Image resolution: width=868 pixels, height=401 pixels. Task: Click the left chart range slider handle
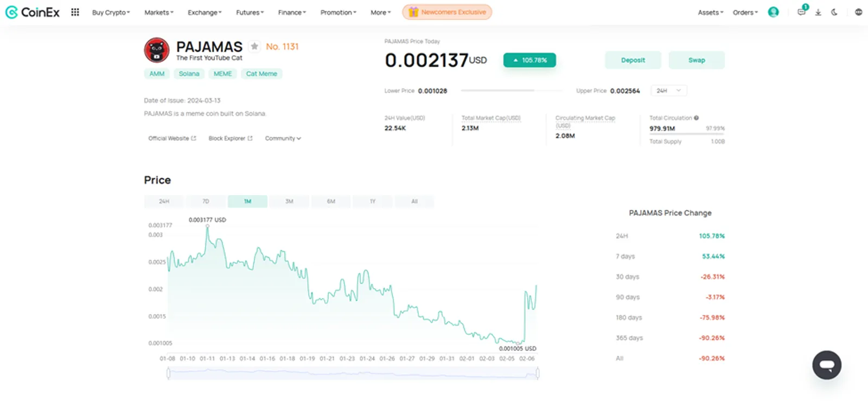(168, 373)
